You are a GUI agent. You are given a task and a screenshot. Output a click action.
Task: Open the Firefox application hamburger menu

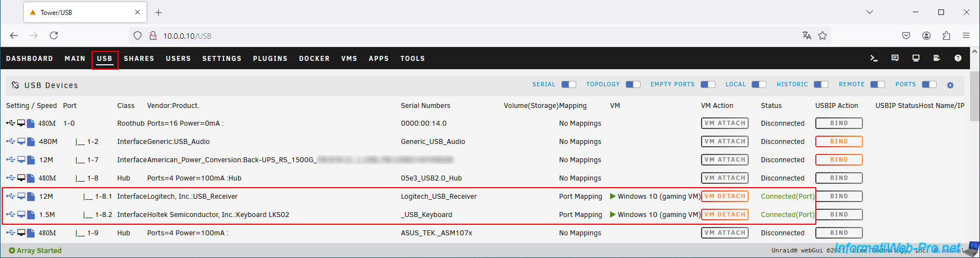966,35
